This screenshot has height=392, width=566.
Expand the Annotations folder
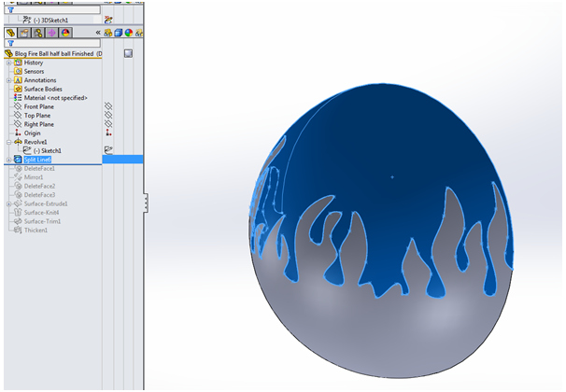pyautogui.click(x=8, y=80)
